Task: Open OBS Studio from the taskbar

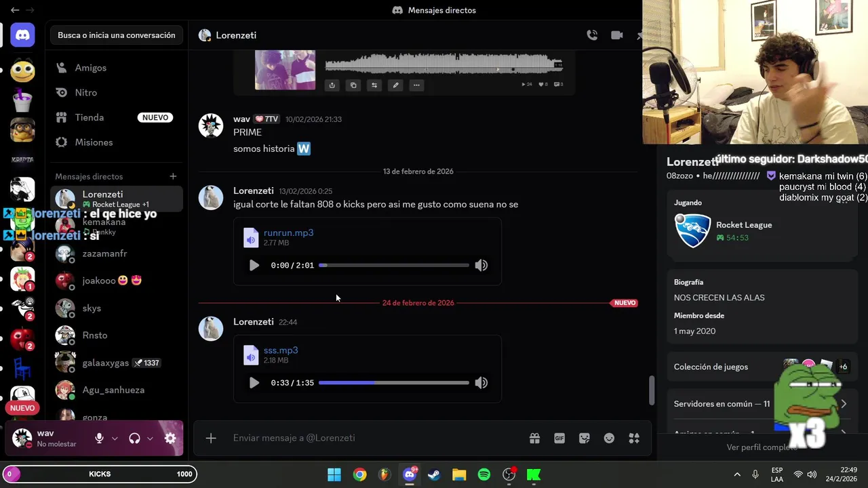Action: click(x=509, y=474)
